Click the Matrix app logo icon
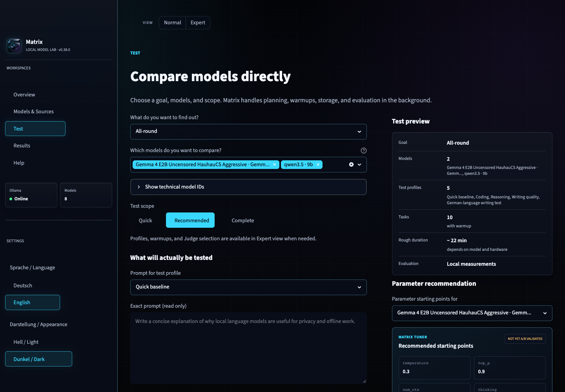The height and width of the screenshot is (392, 565). [x=14, y=45]
